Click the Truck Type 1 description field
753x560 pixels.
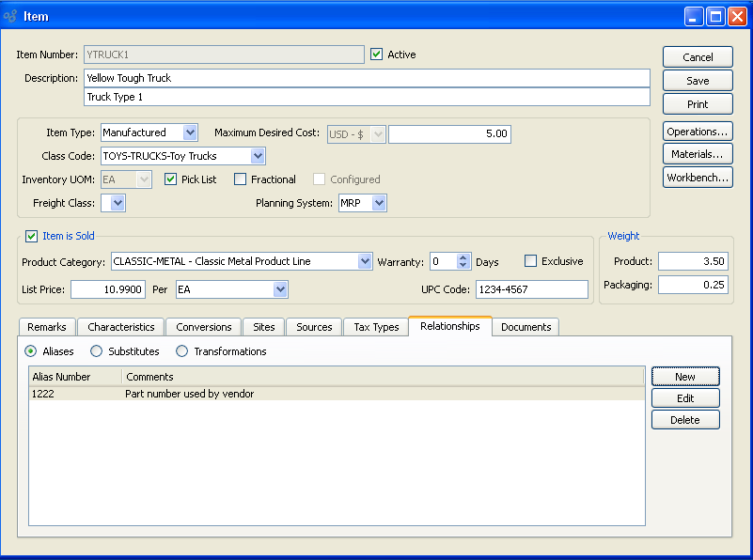[367, 97]
